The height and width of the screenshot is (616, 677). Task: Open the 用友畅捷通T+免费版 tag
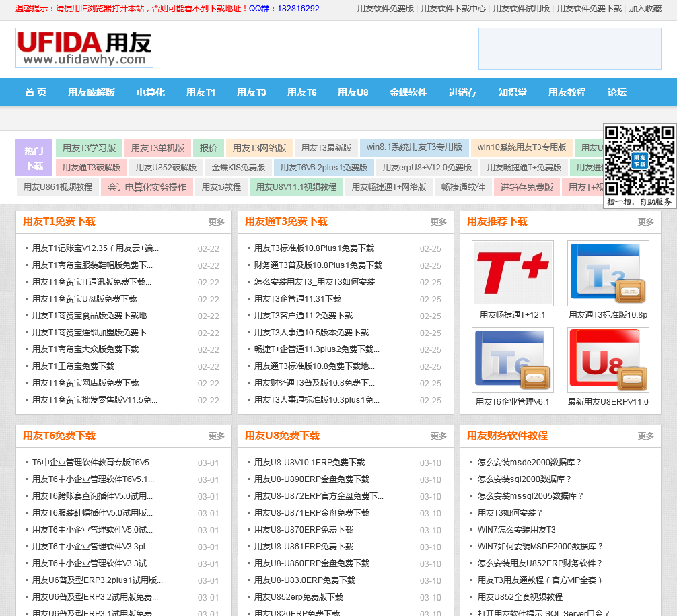[x=524, y=168]
